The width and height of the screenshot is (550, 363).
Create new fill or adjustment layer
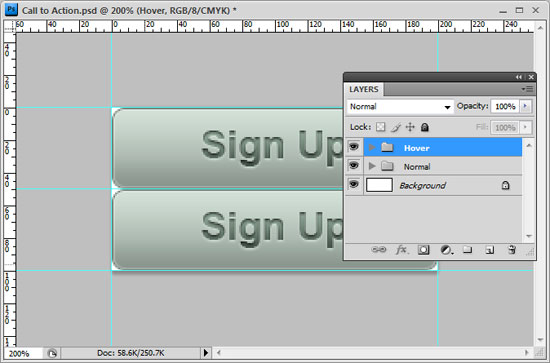point(446,250)
